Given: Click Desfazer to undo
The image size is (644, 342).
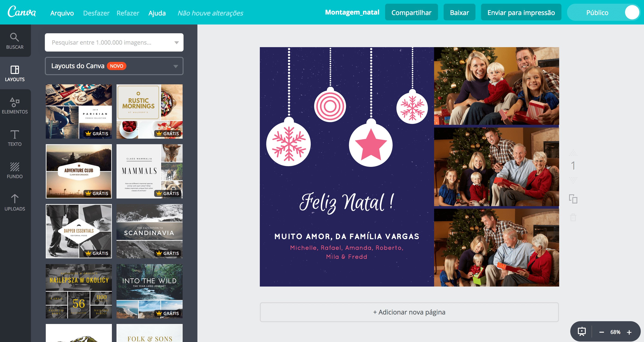Looking at the screenshot, I should (96, 13).
